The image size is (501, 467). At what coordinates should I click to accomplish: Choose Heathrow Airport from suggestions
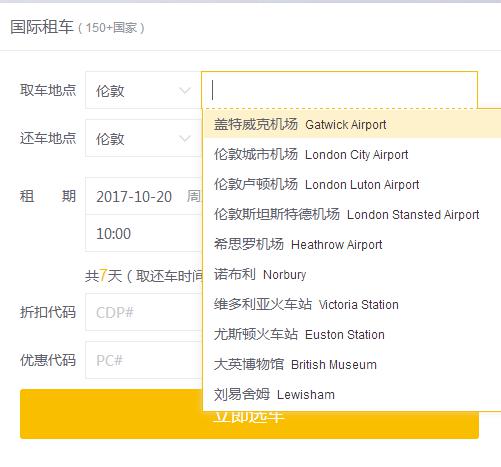pos(352,244)
